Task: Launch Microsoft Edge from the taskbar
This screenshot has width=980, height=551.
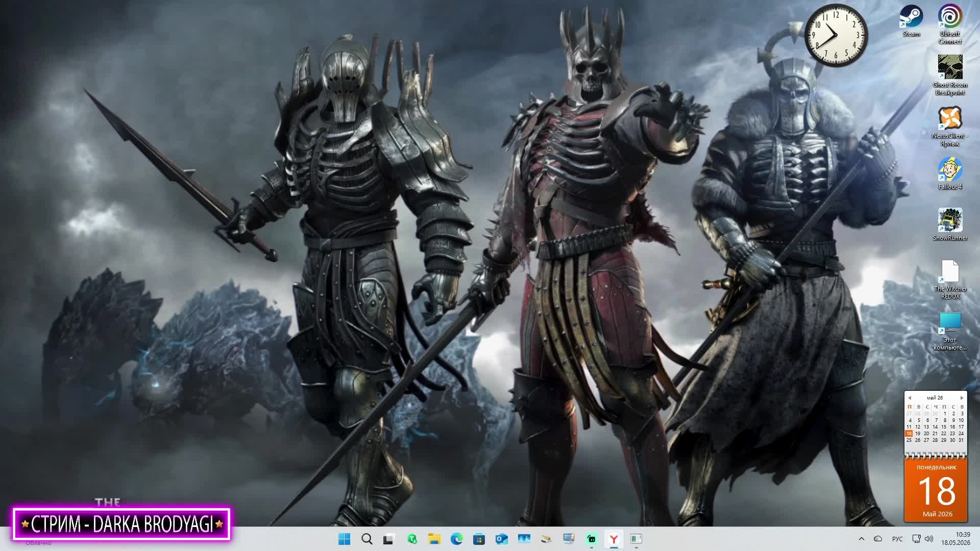Action: [x=457, y=539]
